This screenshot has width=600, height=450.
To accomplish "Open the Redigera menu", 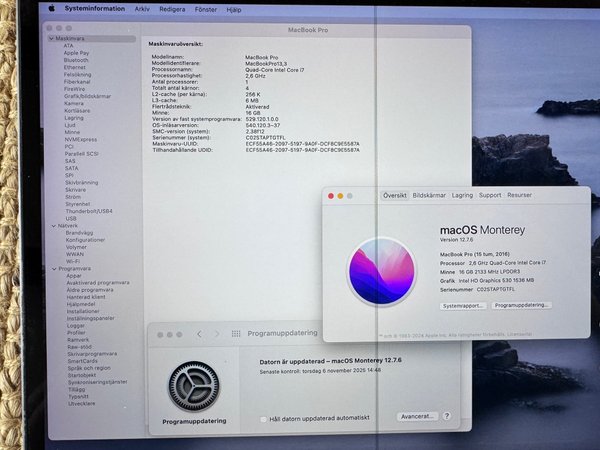I will coord(172,9).
